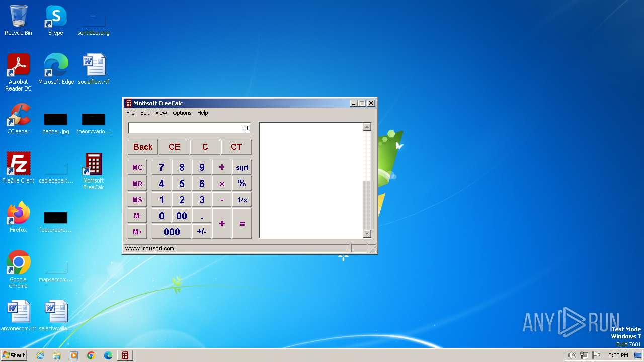
Task: Open the View menu in FreeCalc
Action: click(x=161, y=113)
